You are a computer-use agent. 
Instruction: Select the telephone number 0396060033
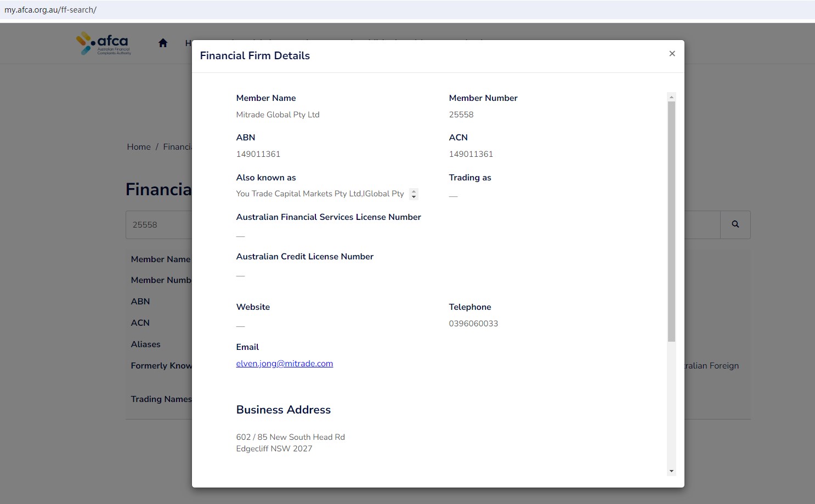point(474,324)
